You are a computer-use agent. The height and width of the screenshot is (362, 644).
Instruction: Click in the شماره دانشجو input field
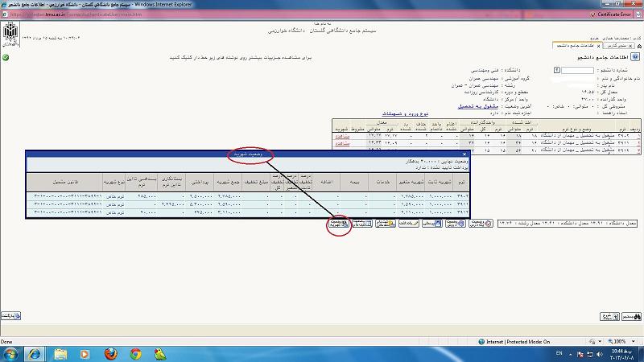click(577, 71)
